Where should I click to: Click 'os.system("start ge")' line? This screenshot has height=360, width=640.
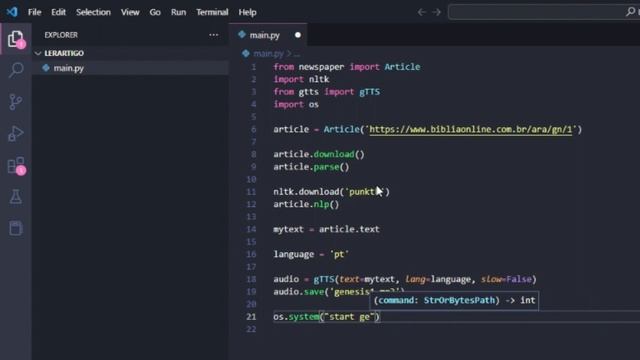[327, 317]
